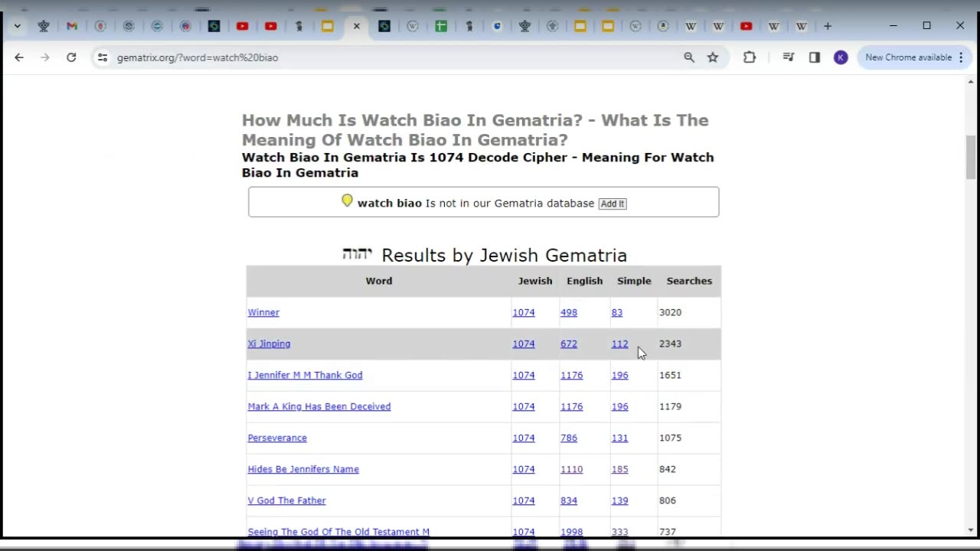The width and height of the screenshot is (980, 551).
Task: Open the media control icon
Action: pos(789,57)
